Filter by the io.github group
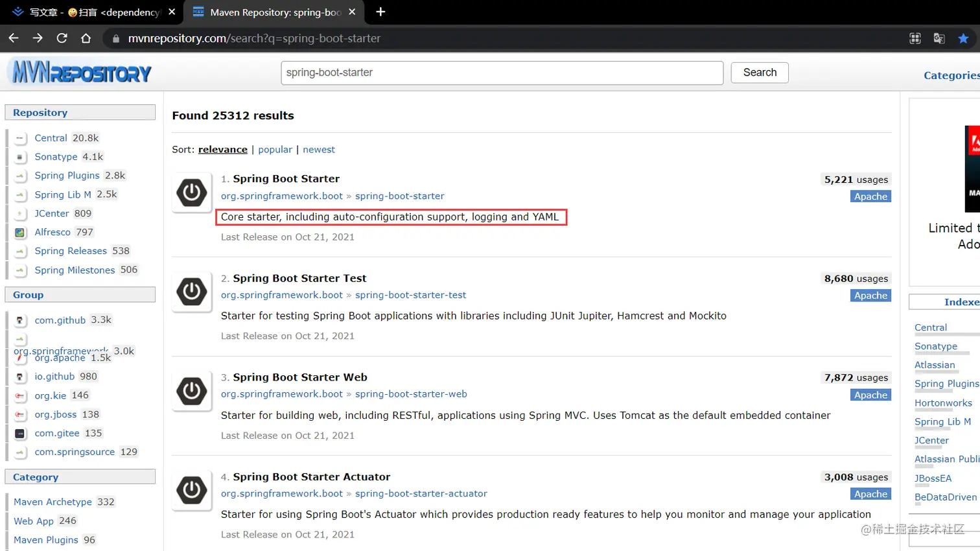The image size is (980, 551). [54, 377]
